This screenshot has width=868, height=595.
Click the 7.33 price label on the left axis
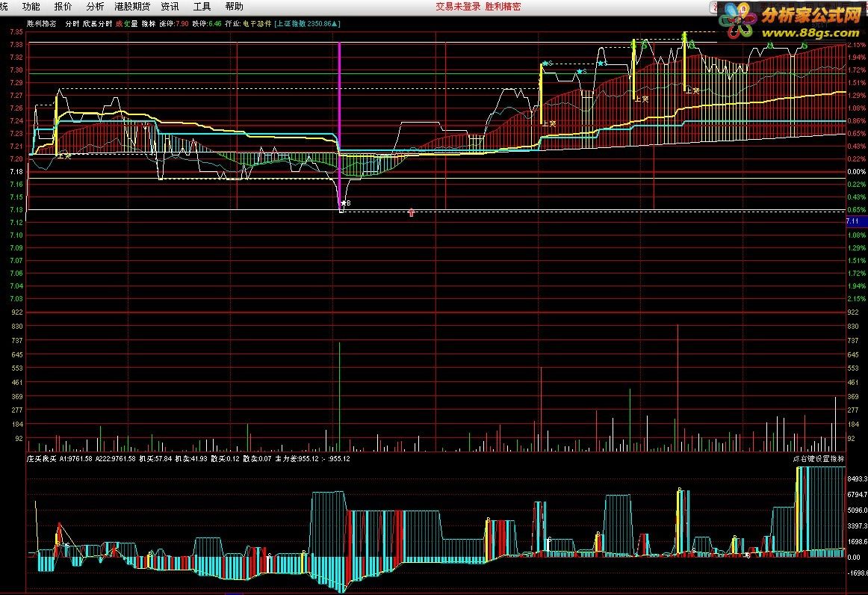[16, 44]
